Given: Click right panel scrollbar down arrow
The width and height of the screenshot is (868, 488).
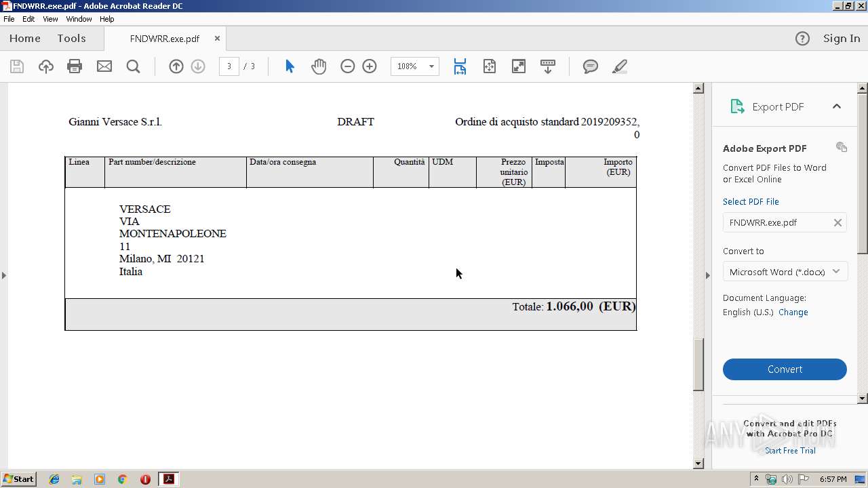Looking at the screenshot, I should (863, 399).
